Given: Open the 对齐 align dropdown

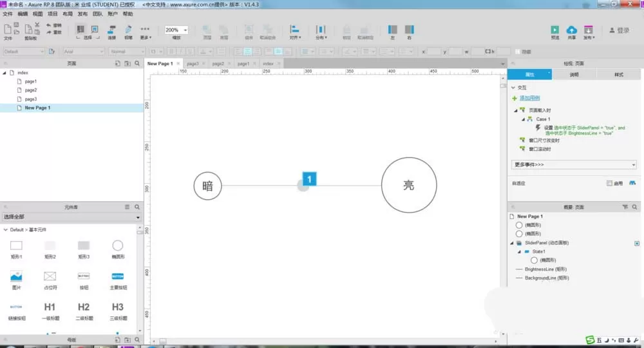Looking at the screenshot, I should pyautogui.click(x=295, y=32).
